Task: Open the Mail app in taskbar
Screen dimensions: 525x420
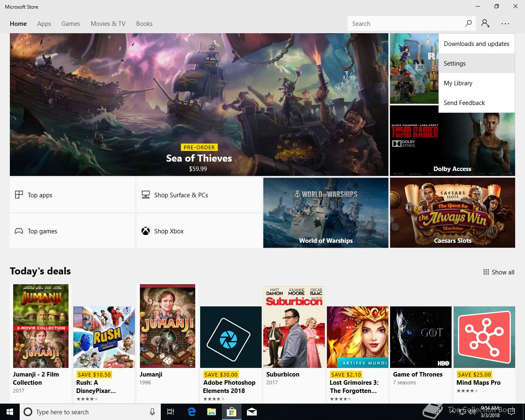Action: (252, 412)
